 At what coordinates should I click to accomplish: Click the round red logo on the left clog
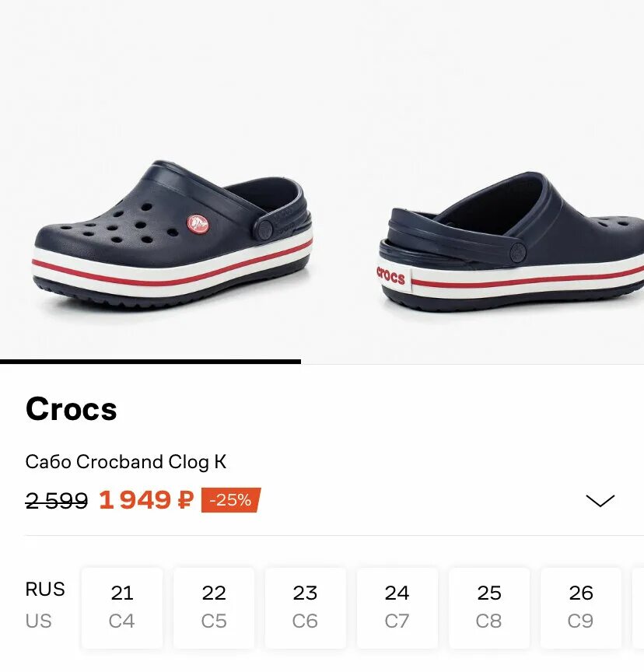click(x=198, y=226)
